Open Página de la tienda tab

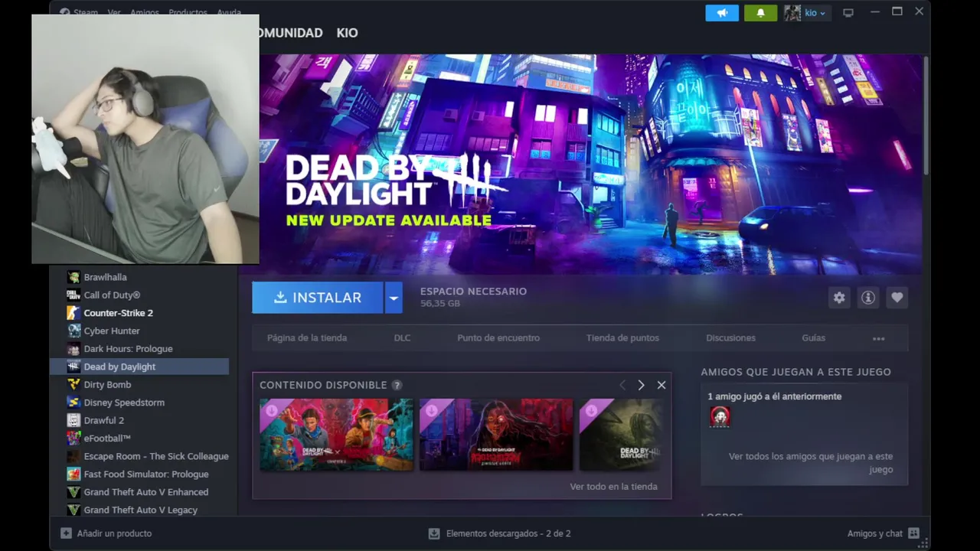tap(307, 337)
